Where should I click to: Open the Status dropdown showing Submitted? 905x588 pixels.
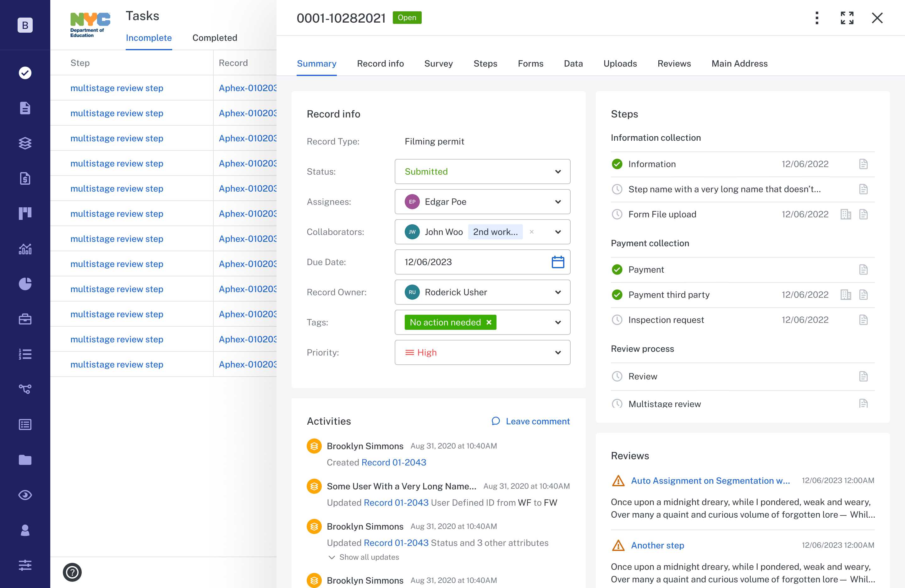[x=482, y=171]
